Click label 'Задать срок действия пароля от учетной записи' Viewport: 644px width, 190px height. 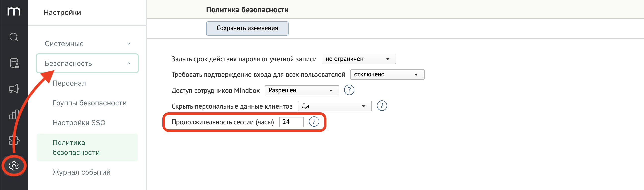click(244, 59)
